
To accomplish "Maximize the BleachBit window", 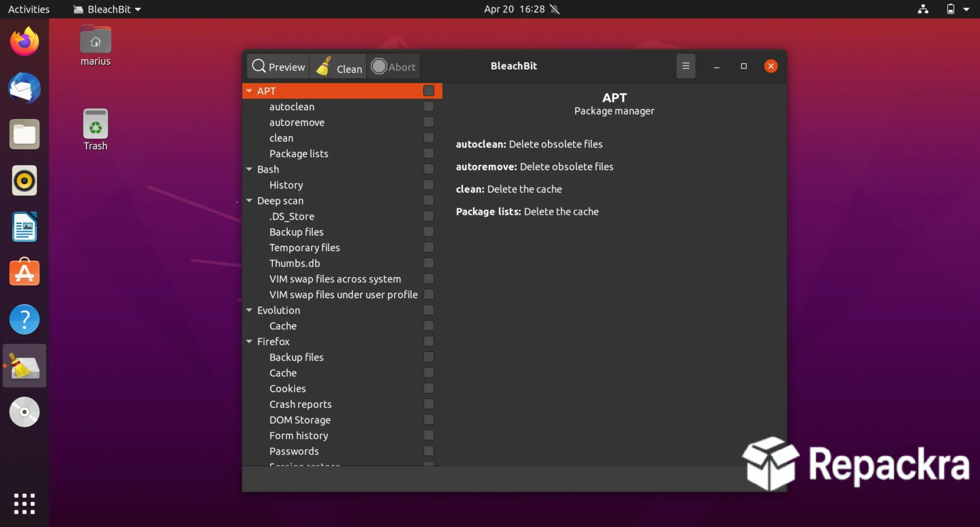I will 744,66.
